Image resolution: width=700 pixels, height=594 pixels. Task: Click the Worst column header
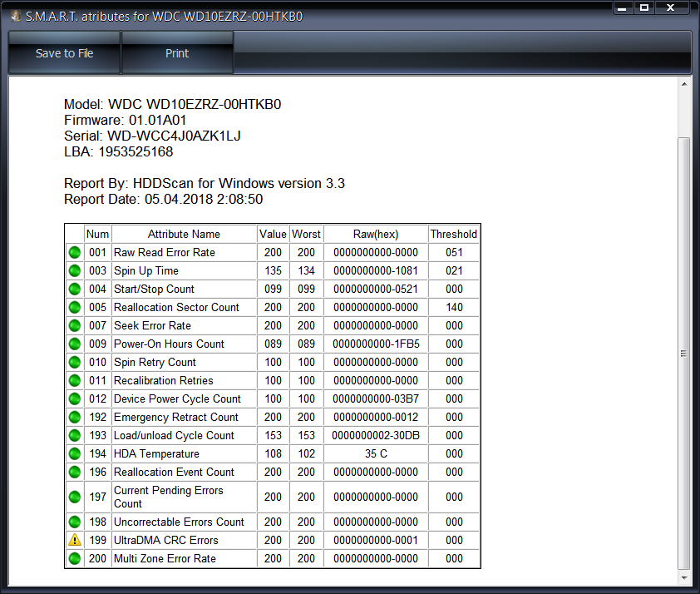point(306,234)
